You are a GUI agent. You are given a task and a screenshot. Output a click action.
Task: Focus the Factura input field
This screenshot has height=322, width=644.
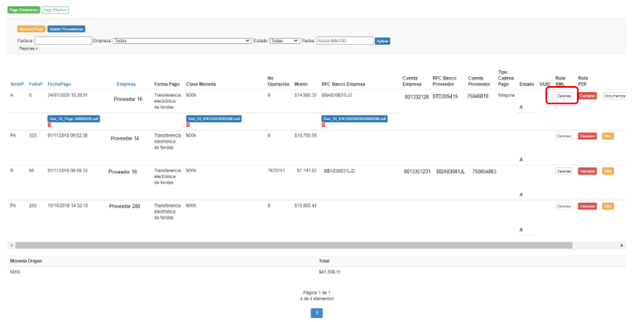63,41
